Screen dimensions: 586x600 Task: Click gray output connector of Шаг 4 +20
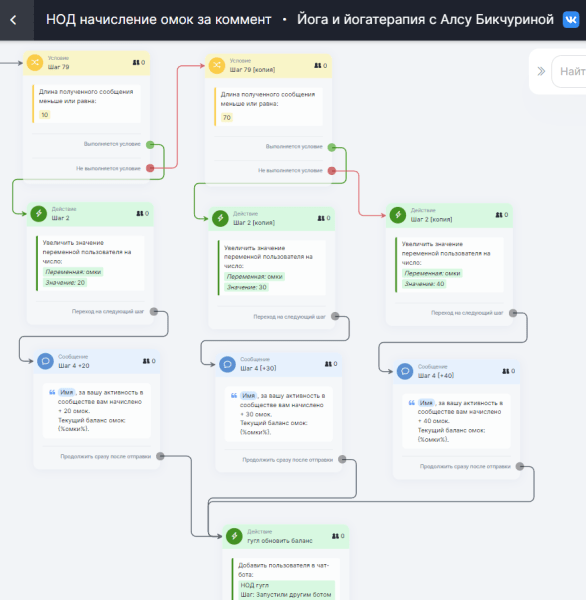click(x=160, y=456)
